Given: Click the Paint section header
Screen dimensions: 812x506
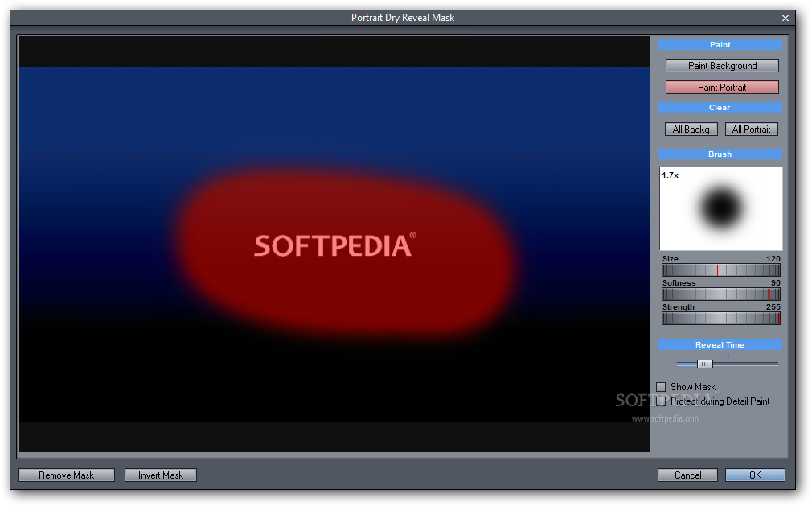Looking at the screenshot, I should point(720,44).
